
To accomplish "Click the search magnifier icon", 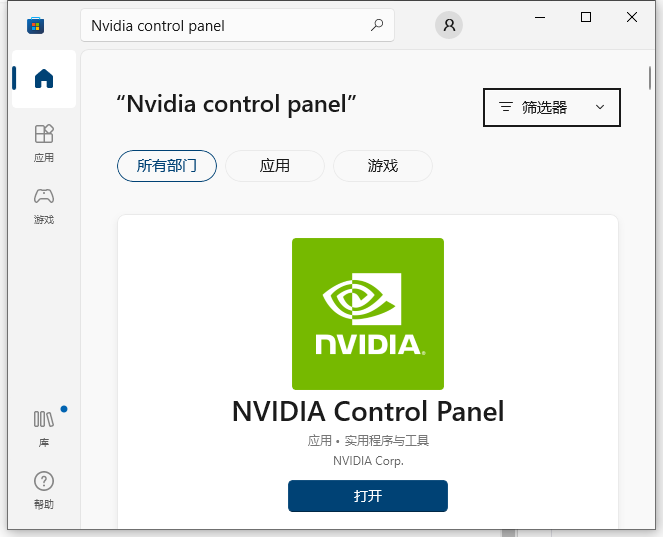I will 377,26.
